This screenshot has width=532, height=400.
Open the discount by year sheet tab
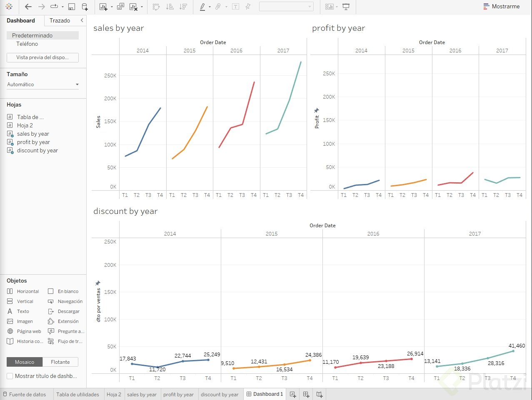point(220,395)
